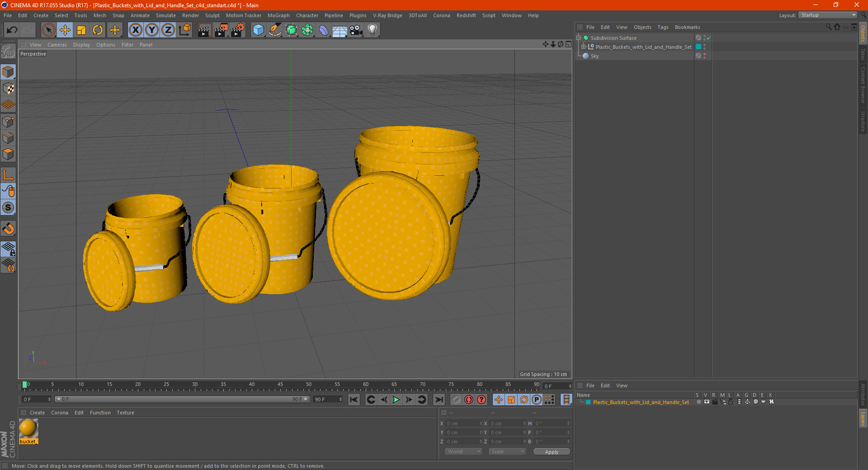The height and width of the screenshot is (470, 868).
Task: Render the active view
Action: pyautogui.click(x=204, y=30)
